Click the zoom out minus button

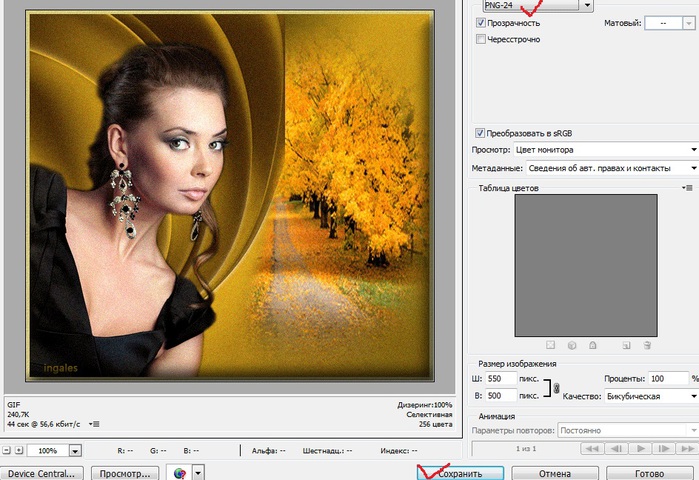point(7,451)
